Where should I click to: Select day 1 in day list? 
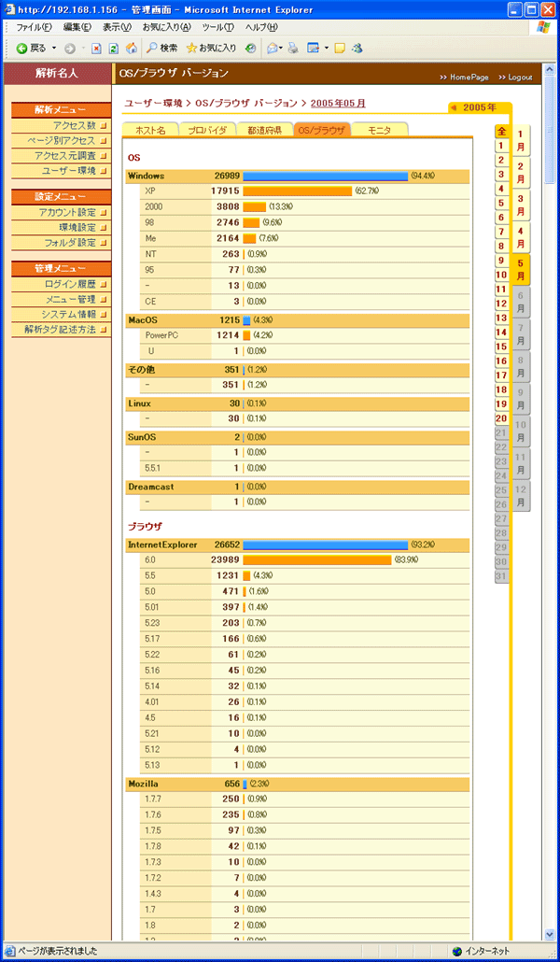501,146
